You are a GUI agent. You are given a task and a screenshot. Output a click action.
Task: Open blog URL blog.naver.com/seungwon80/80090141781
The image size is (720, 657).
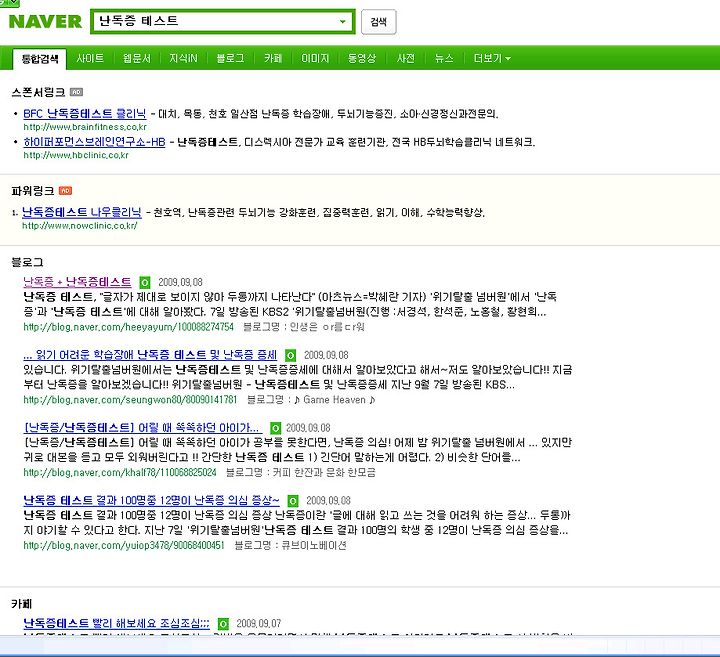point(130,400)
